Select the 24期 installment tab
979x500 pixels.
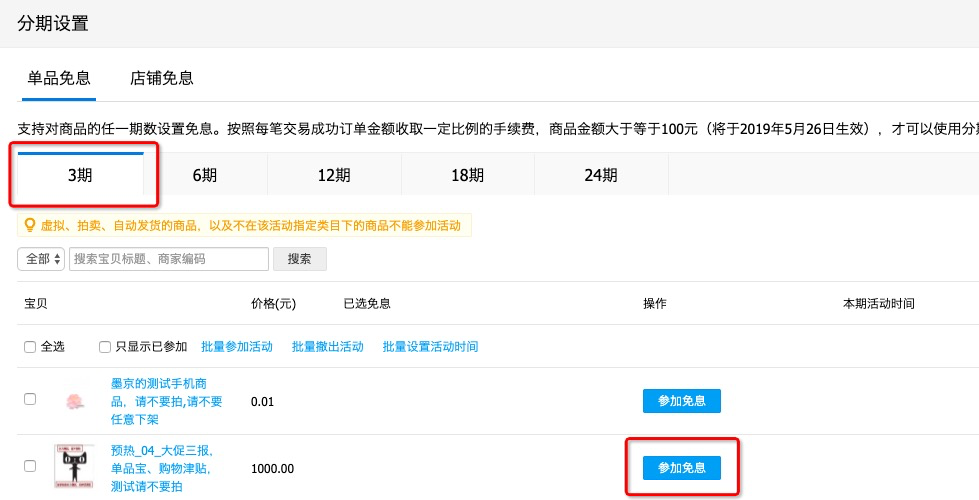[600, 175]
